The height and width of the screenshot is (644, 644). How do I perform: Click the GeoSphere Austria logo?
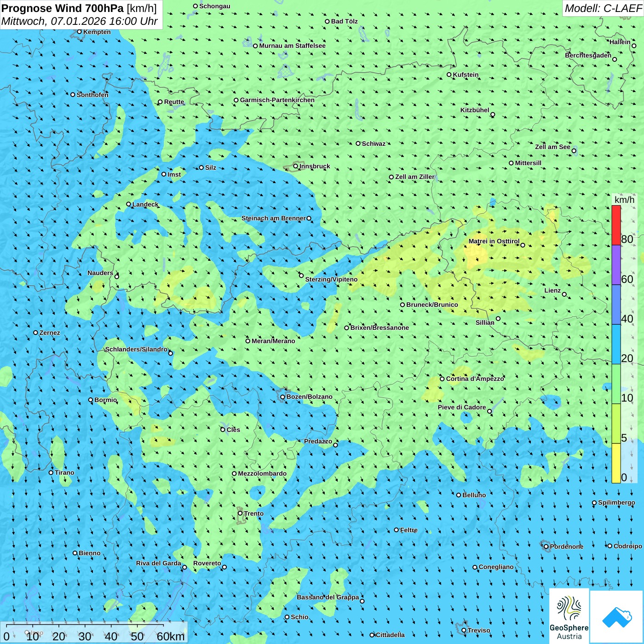click(x=569, y=616)
